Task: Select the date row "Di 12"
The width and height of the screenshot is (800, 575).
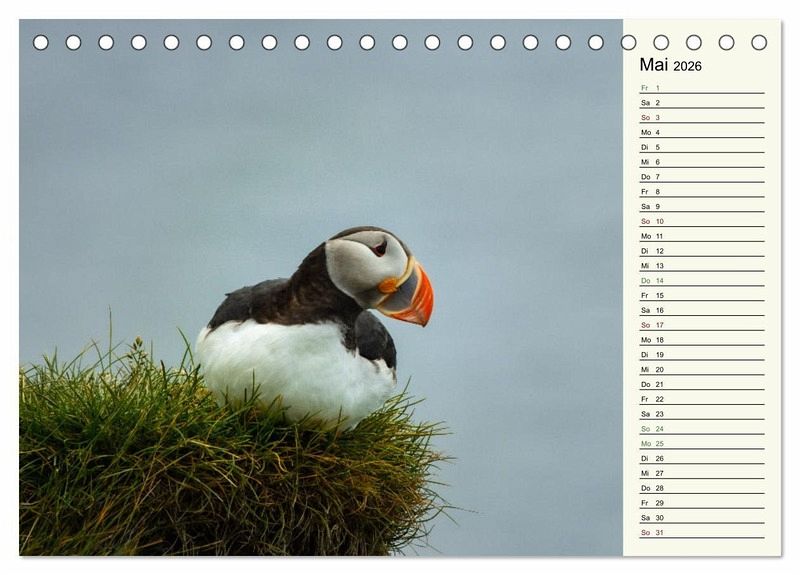Action: pyautogui.click(x=702, y=251)
